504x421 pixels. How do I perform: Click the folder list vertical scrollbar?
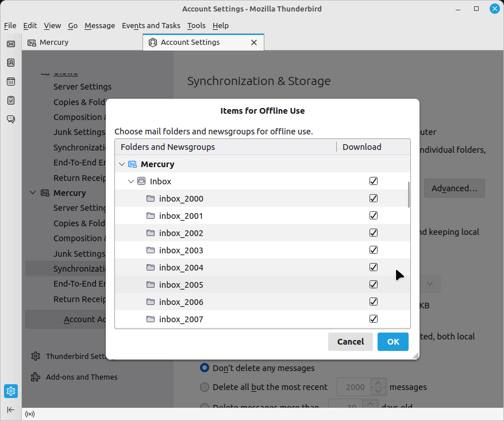click(409, 194)
